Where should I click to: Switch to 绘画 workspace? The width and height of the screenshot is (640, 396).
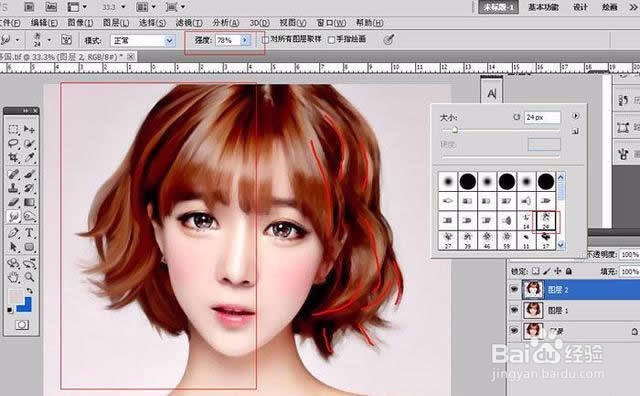pyautogui.click(x=609, y=7)
